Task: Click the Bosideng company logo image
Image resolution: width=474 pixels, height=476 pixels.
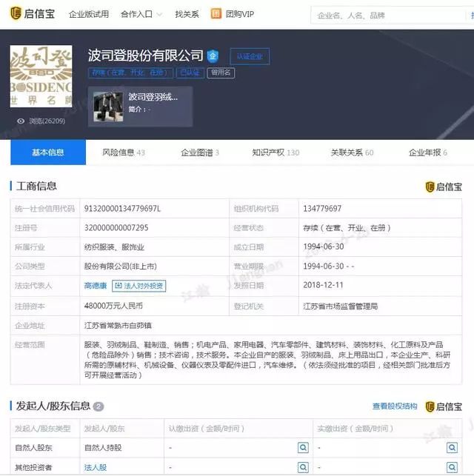Action: (41, 76)
